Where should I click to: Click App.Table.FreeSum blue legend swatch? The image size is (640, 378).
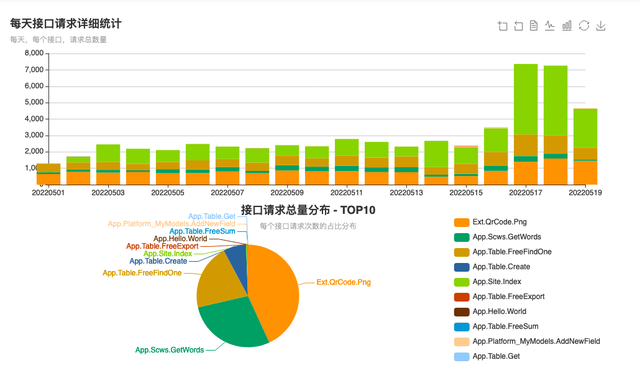click(x=462, y=327)
